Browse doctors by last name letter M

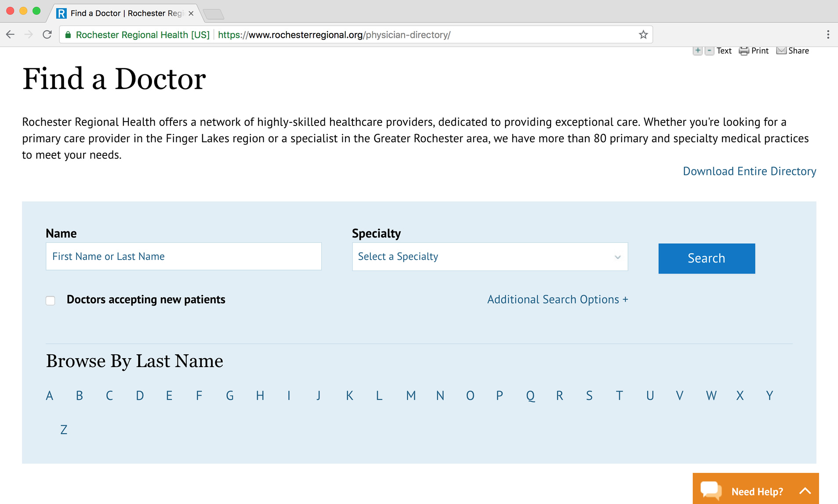pyautogui.click(x=411, y=396)
